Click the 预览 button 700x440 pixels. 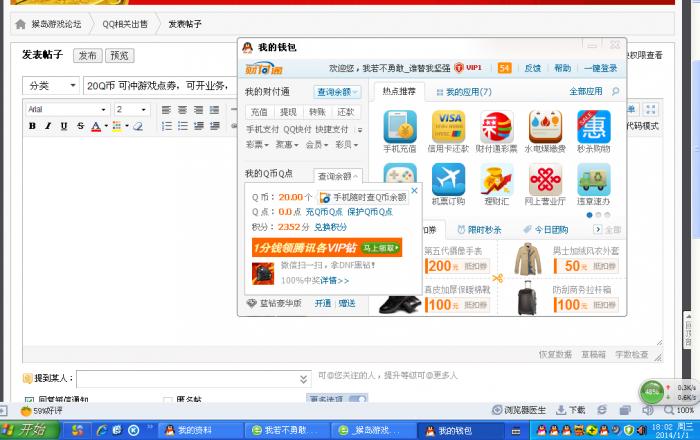point(119,55)
